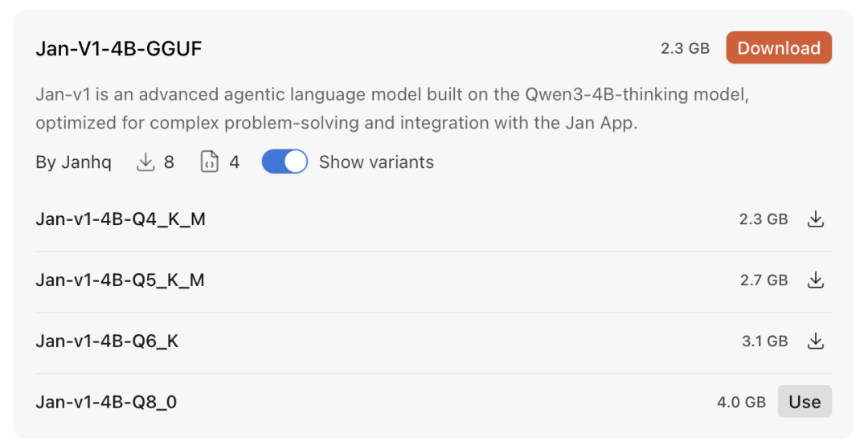The width and height of the screenshot is (868, 446).
Task: Click the download count icon beside 8
Action: point(145,162)
